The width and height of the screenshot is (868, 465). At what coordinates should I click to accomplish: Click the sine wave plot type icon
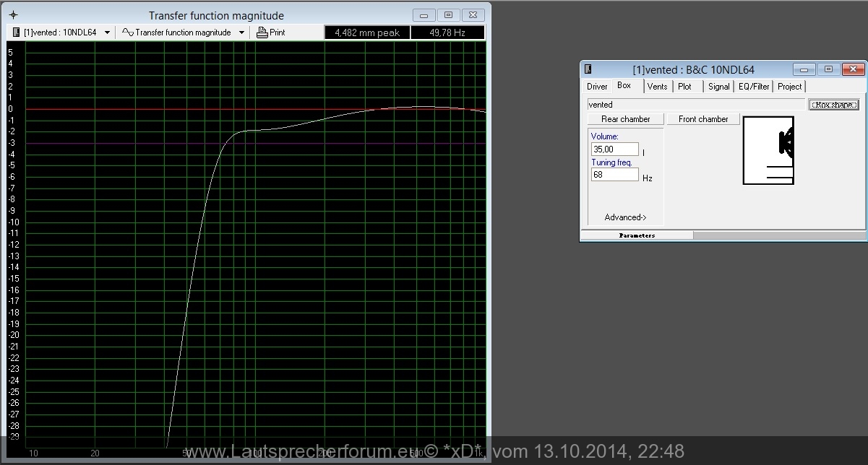coord(127,32)
